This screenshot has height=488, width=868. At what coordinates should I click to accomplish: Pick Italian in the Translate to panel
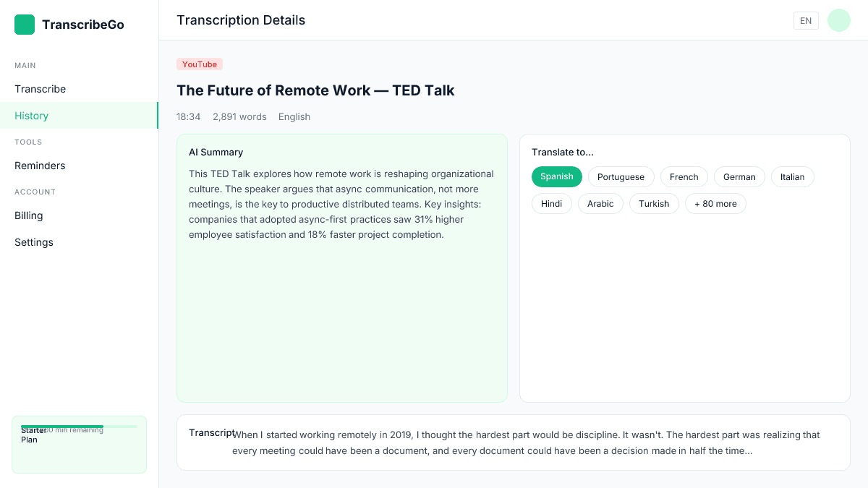(x=792, y=176)
